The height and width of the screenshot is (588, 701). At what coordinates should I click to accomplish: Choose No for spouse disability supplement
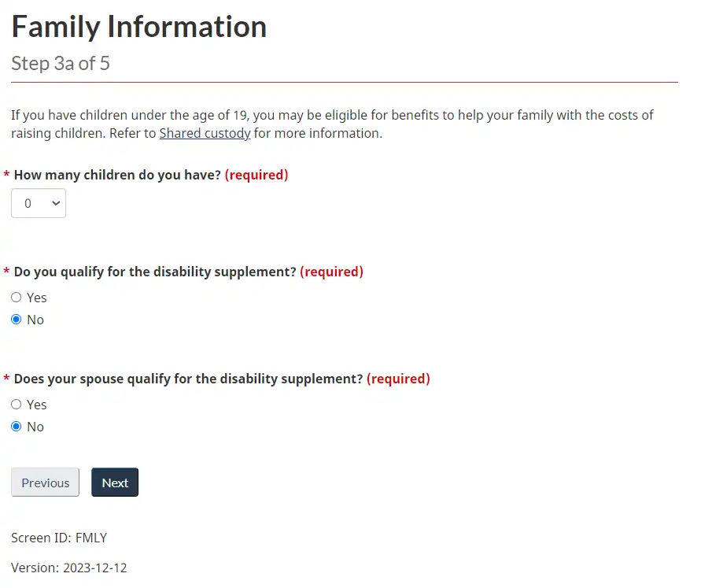(x=16, y=427)
